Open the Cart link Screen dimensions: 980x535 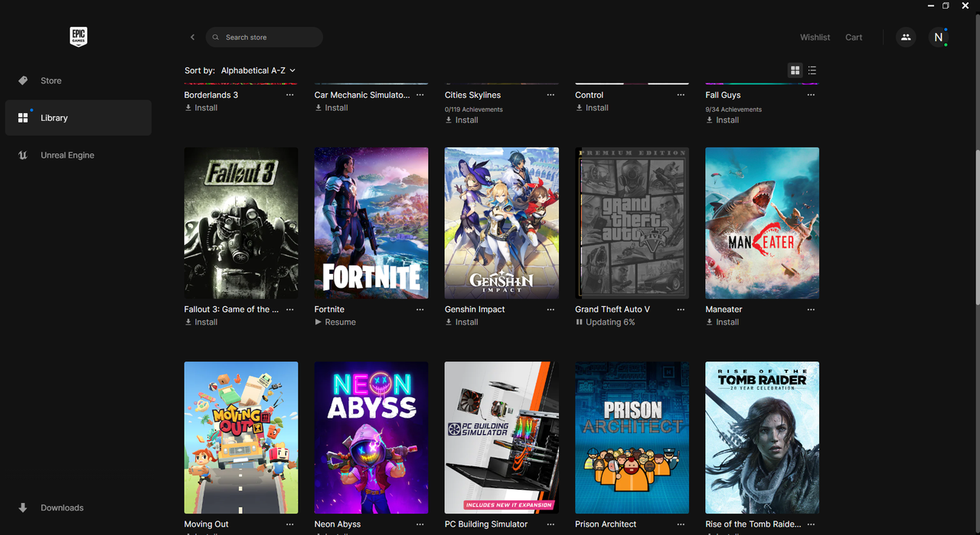(854, 37)
